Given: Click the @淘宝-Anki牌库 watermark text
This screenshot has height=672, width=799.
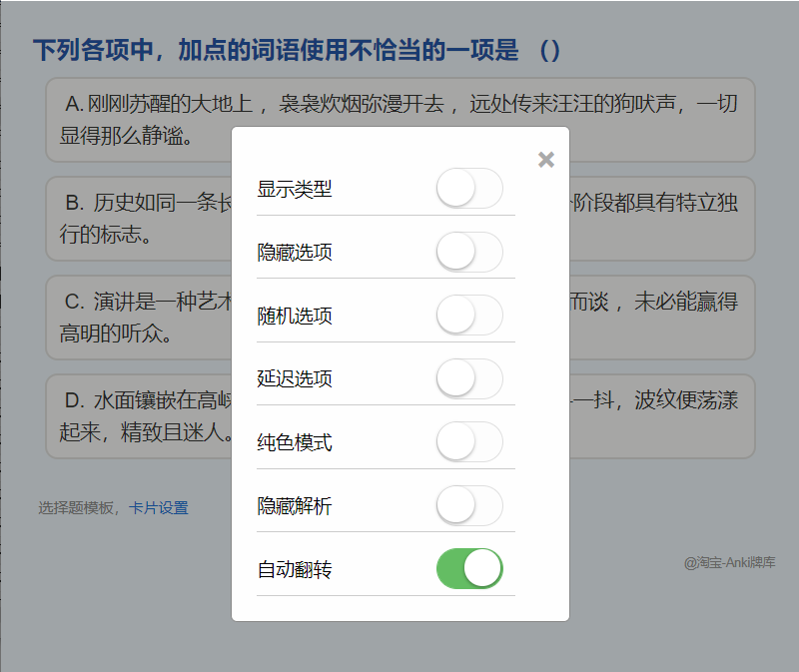Looking at the screenshot, I should coord(729,562).
